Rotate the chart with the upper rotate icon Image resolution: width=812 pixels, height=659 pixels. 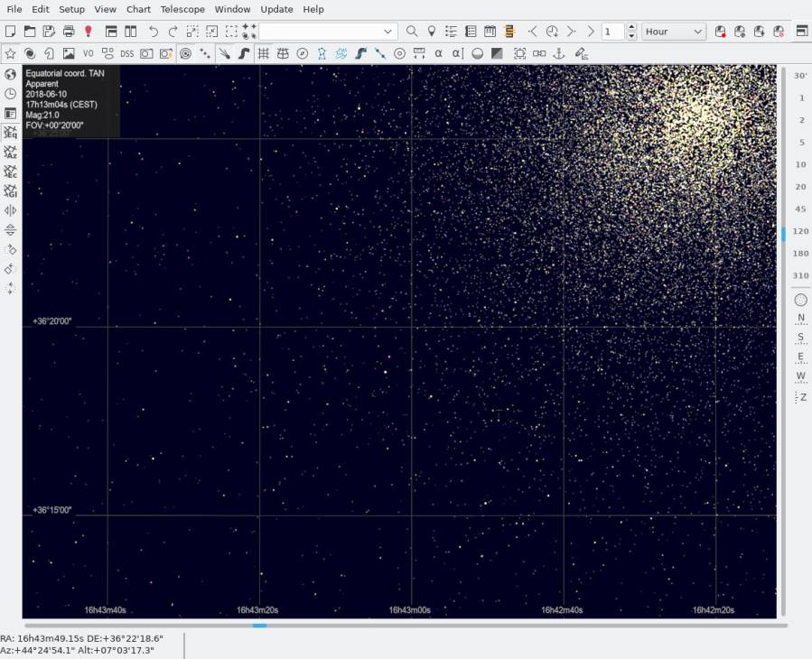10,249
